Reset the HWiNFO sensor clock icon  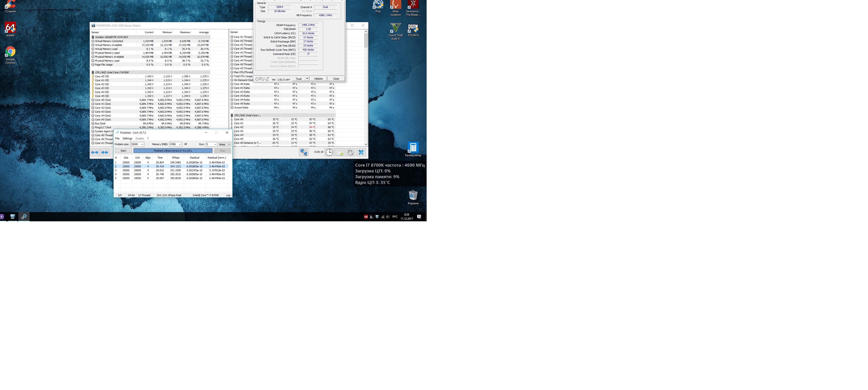click(329, 152)
